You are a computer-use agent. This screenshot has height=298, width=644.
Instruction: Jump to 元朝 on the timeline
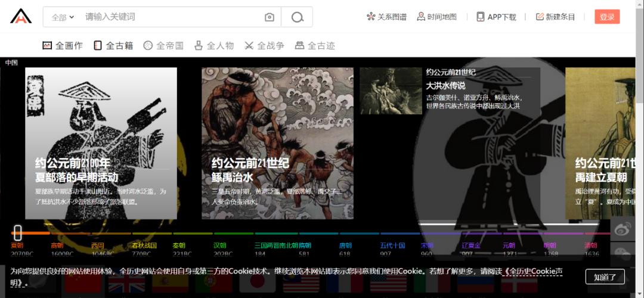click(x=509, y=246)
